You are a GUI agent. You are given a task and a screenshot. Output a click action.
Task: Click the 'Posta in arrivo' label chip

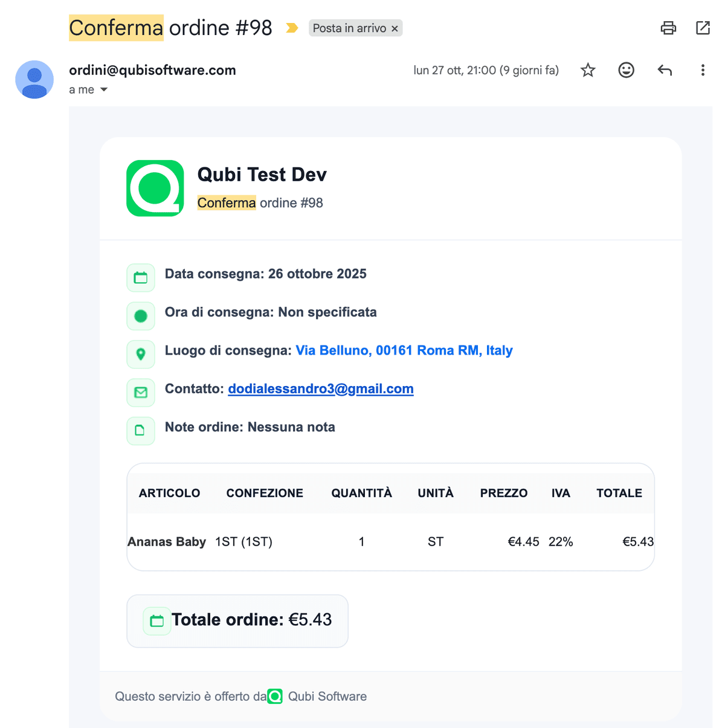(x=349, y=28)
